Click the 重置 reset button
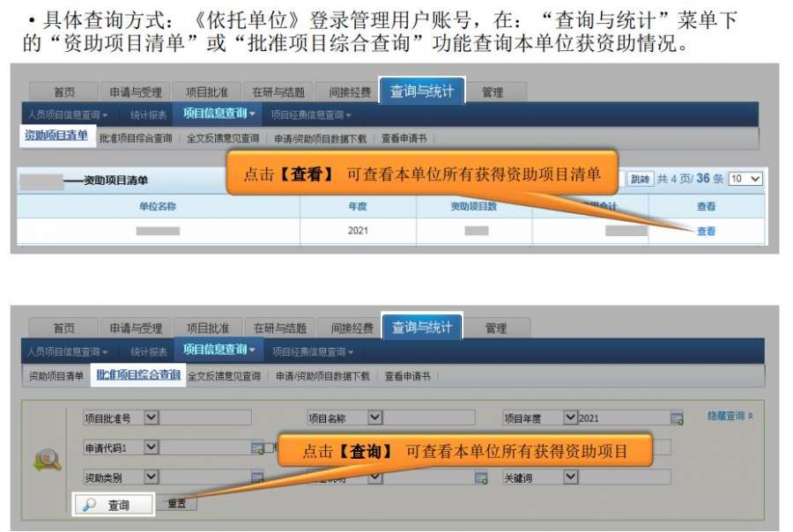The height and width of the screenshot is (532, 793). [x=176, y=503]
